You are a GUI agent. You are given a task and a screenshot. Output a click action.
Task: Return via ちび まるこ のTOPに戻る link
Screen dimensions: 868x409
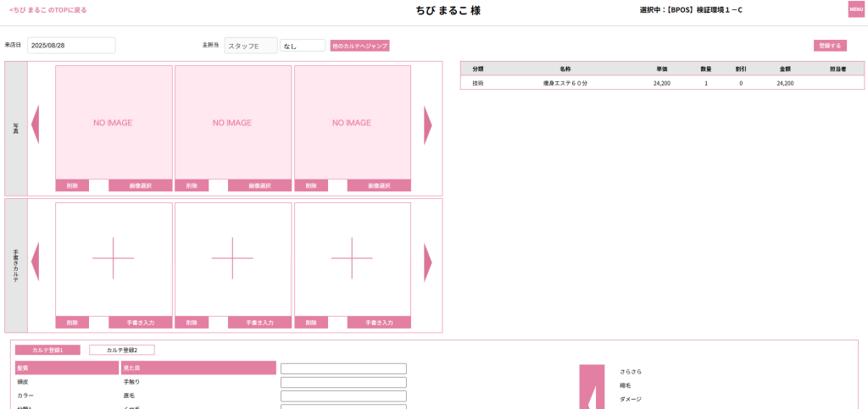click(47, 10)
